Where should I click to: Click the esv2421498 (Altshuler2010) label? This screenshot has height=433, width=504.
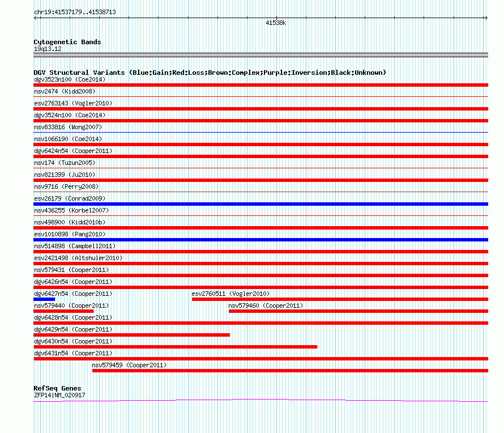(78, 258)
